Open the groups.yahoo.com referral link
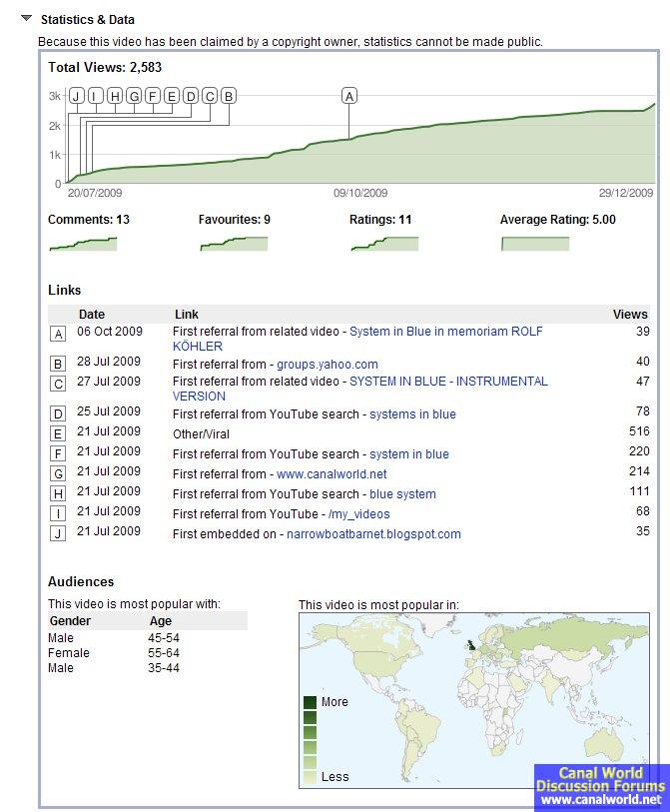 [x=327, y=365]
